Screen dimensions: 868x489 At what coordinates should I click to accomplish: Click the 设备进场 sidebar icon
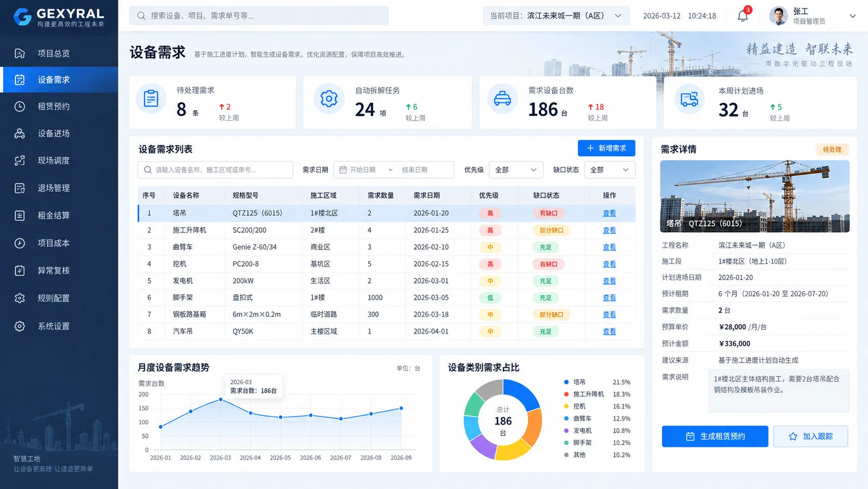pyautogui.click(x=20, y=134)
